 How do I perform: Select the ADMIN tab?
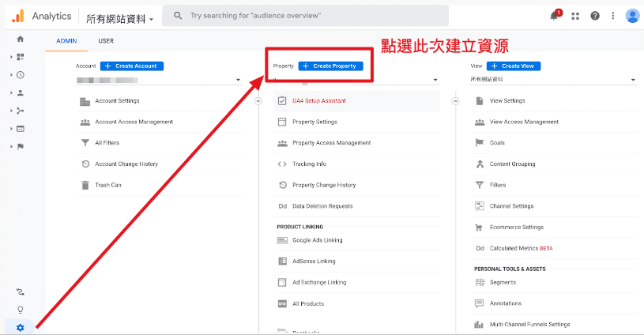(66, 41)
